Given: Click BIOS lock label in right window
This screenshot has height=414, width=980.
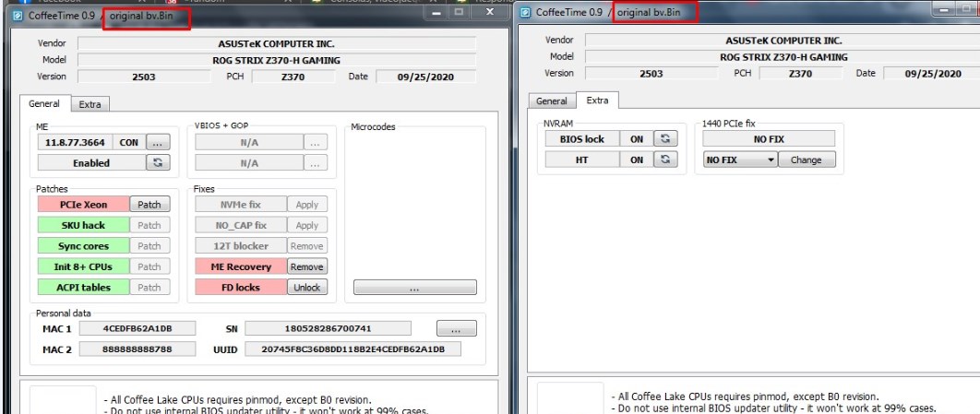Looking at the screenshot, I should pyautogui.click(x=582, y=138).
